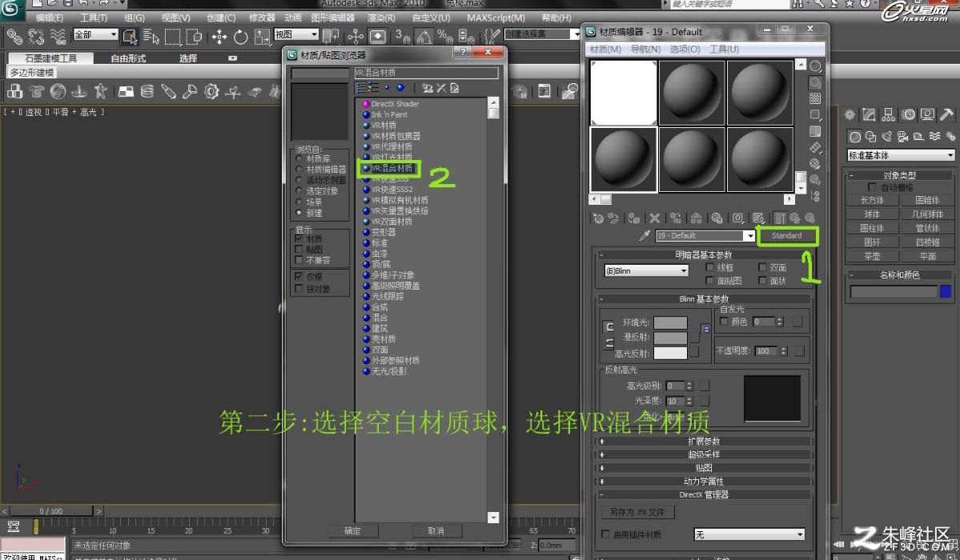This screenshot has height=560, width=960.
Task: Select 新建 radio option
Action: coord(299,213)
